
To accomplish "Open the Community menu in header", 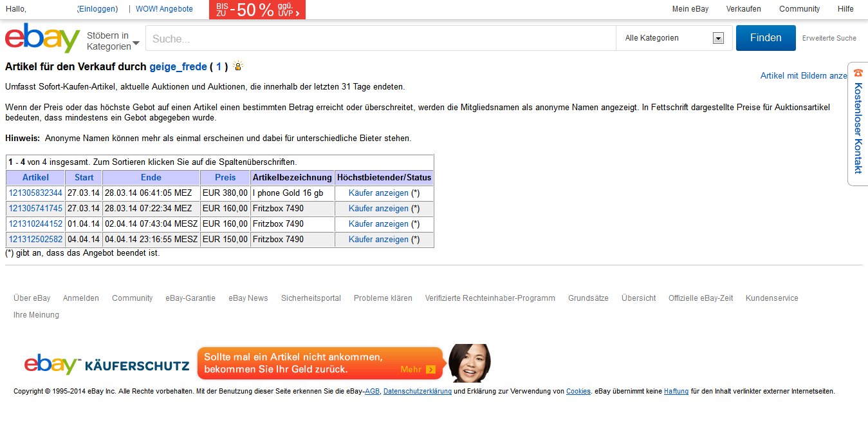I will coord(800,9).
